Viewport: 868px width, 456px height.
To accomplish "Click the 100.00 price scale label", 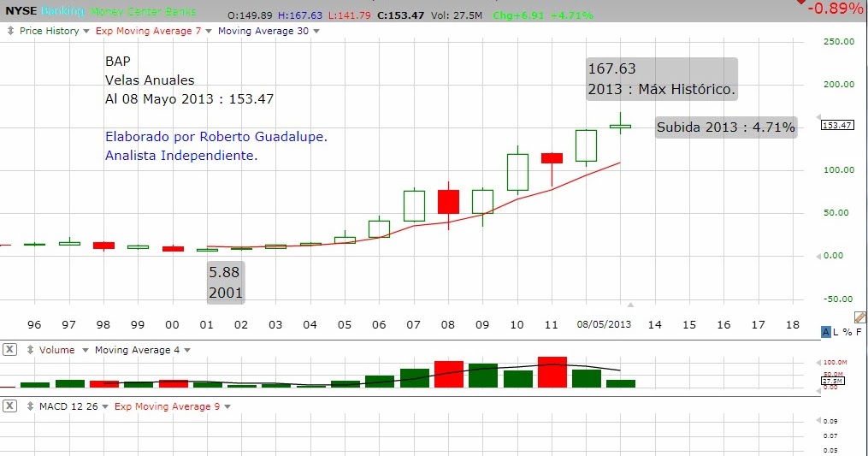I will click(839, 170).
